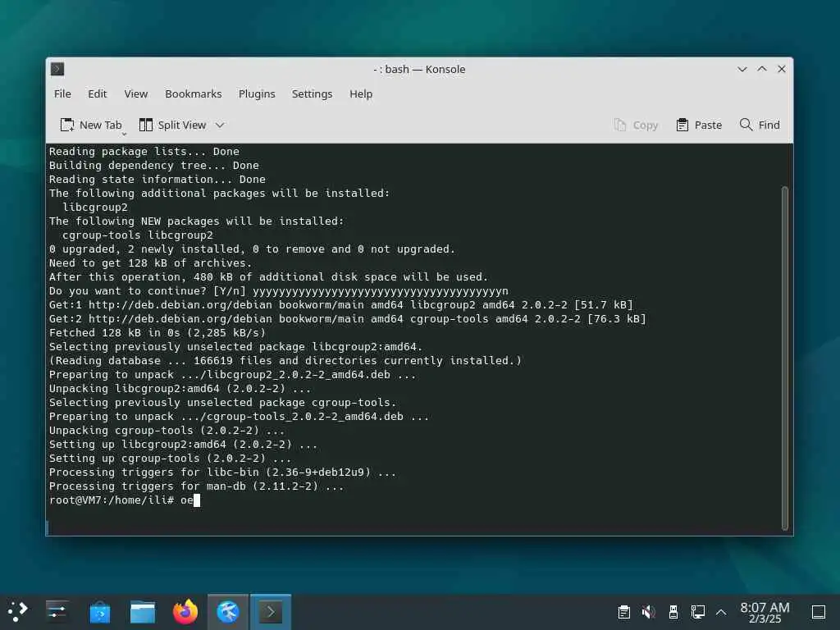This screenshot has height=630, width=840.
Task: Click the Konsole app icon in title bar
Action: point(57,69)
